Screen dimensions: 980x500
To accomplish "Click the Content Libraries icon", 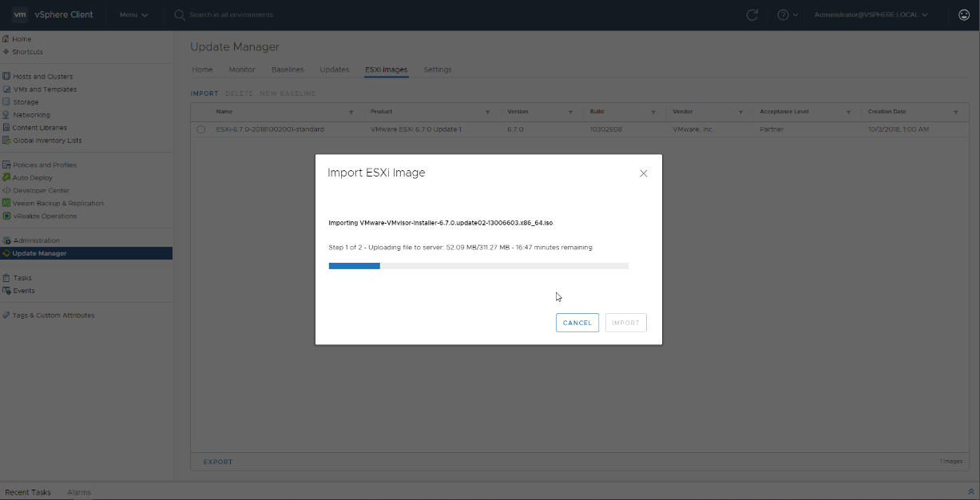I will click(6, 128).
